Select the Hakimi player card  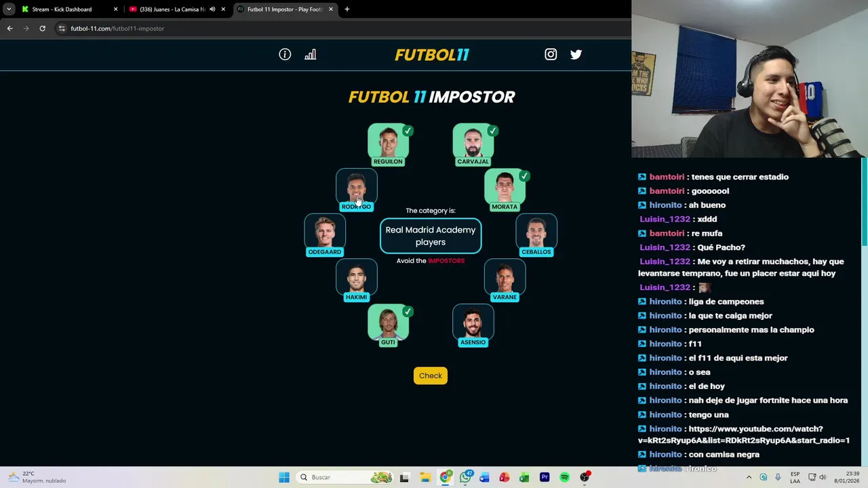pos(356,280)
